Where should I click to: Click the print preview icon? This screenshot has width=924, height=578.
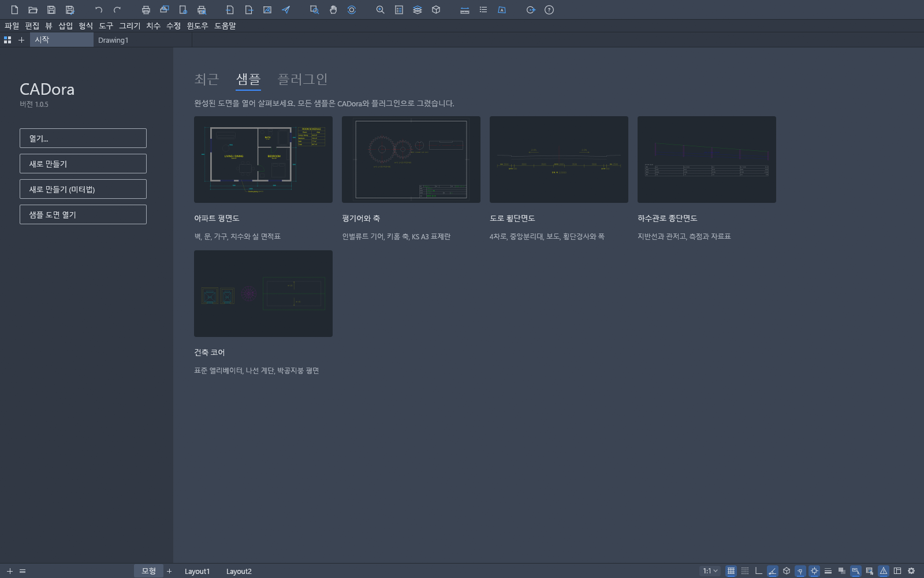pyautogui.click(x=202, y=10)
